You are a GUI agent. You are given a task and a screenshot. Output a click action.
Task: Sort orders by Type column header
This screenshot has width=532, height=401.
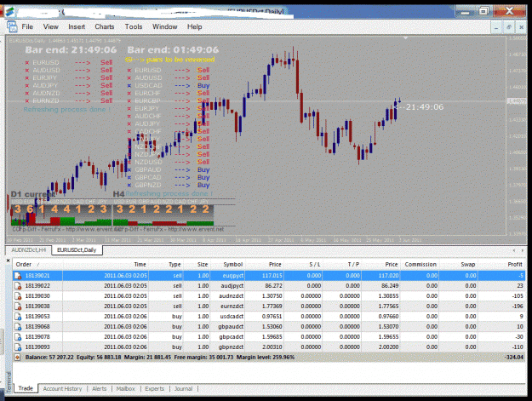[x=166, y=264]
